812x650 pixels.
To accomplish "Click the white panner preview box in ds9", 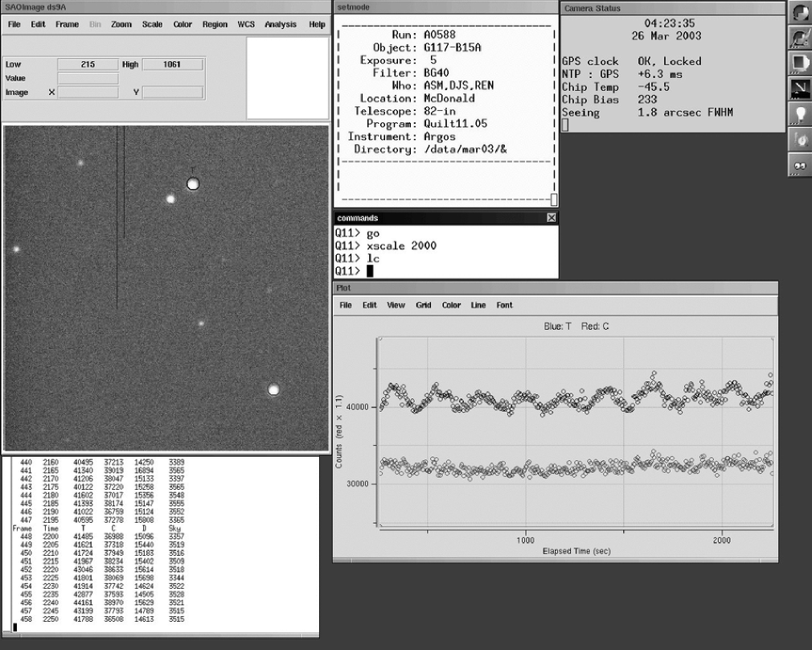I will click(287, 77).
